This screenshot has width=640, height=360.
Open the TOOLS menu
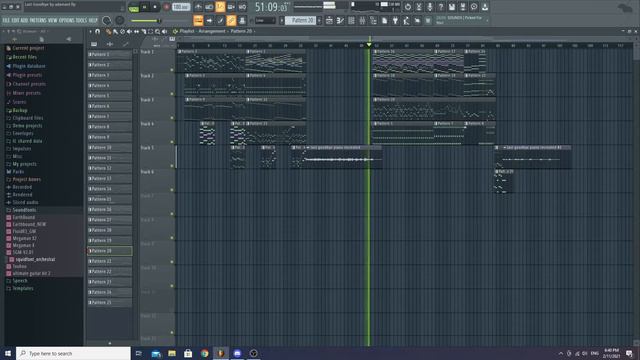(81, 20)
